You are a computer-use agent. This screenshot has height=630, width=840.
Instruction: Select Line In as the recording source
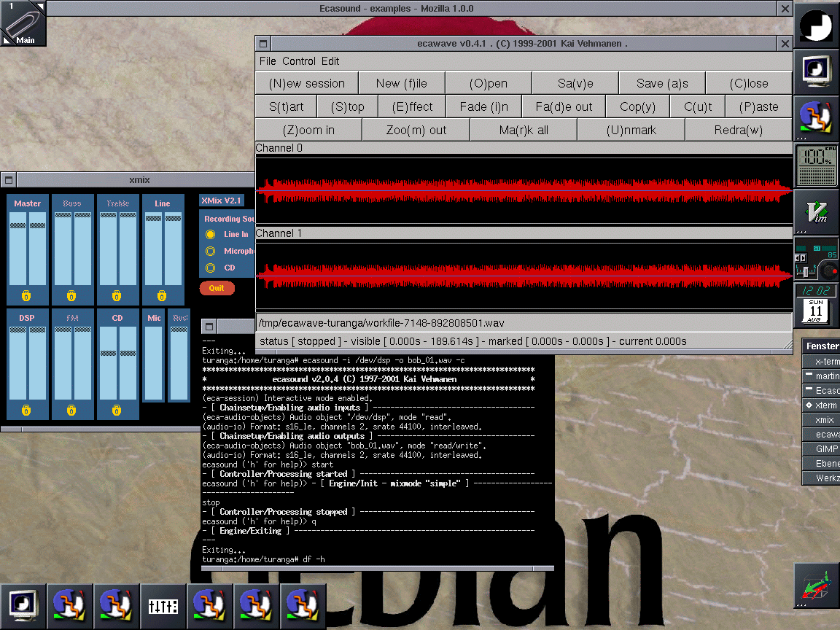click(211, 234)
